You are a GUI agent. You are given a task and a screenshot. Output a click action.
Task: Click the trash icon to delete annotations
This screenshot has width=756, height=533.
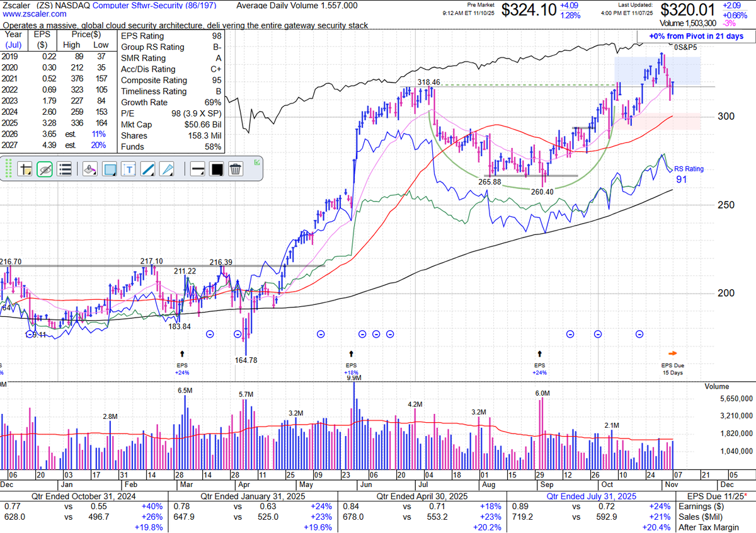pos(235,169)
